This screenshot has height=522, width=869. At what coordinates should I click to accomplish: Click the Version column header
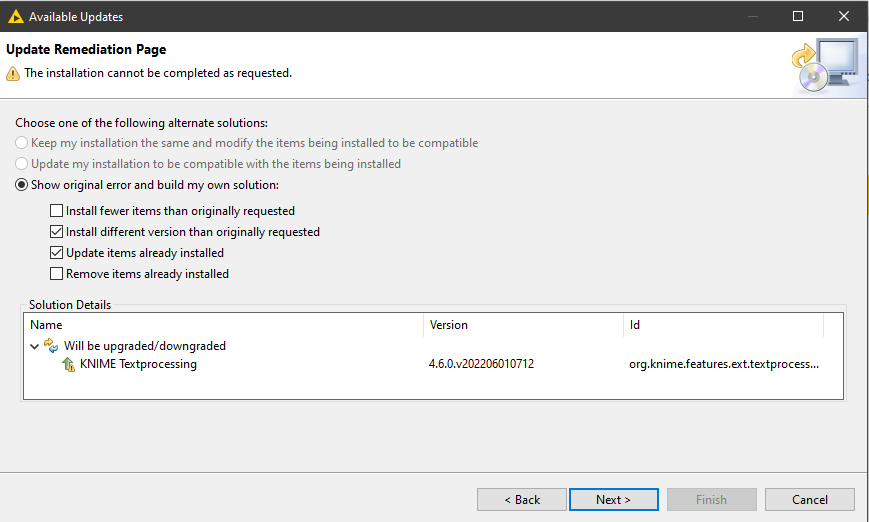524,325
